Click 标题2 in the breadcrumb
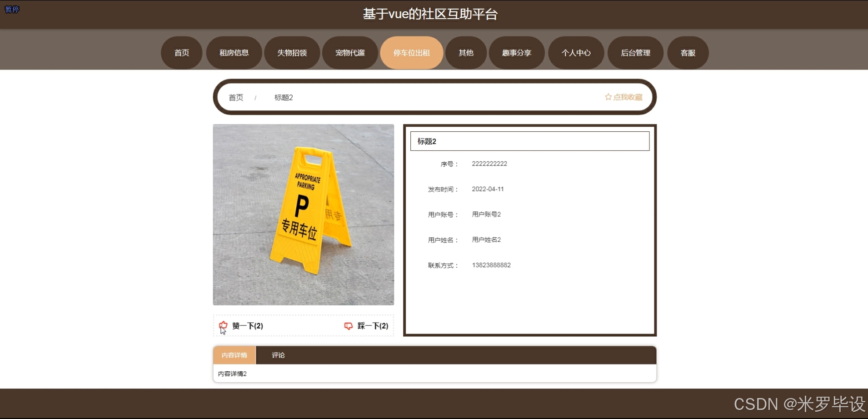The width and height of the screenshot is (868, 419). point(284,97)
